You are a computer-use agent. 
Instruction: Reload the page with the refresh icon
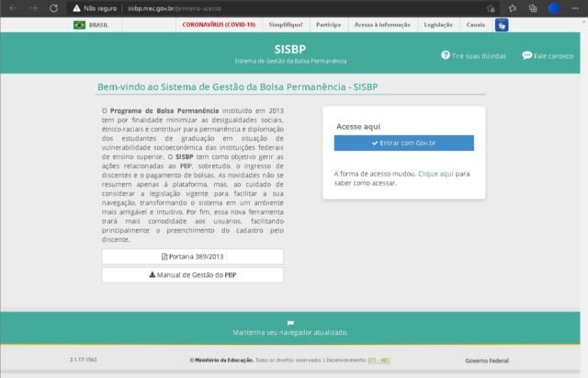(53, 7)
